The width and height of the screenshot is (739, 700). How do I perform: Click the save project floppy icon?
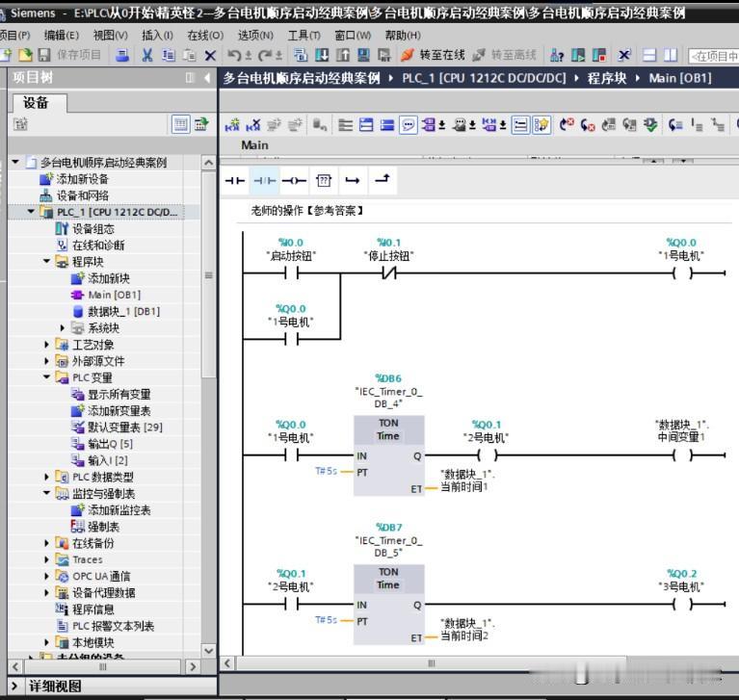43,55
